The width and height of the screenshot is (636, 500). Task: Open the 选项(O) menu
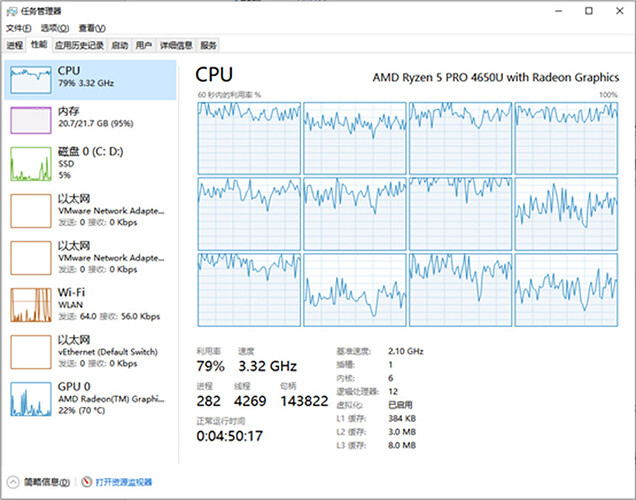(55, 28)
